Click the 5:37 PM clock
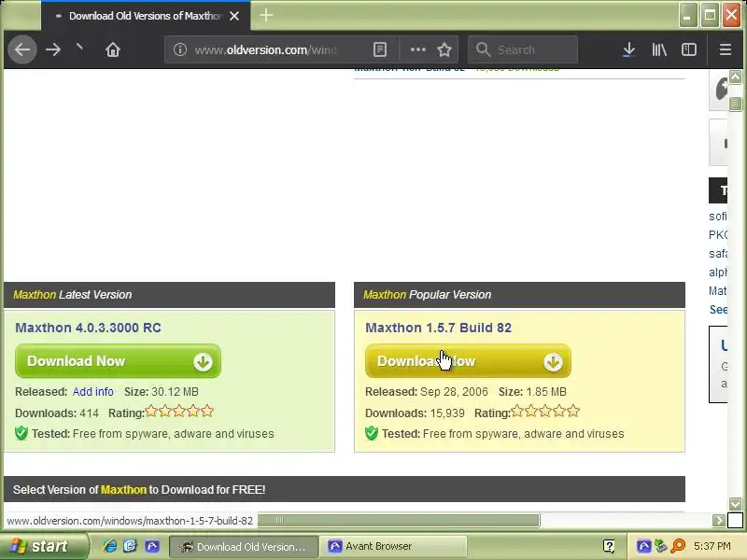747x560 pixels. click(x=712, y=546)
